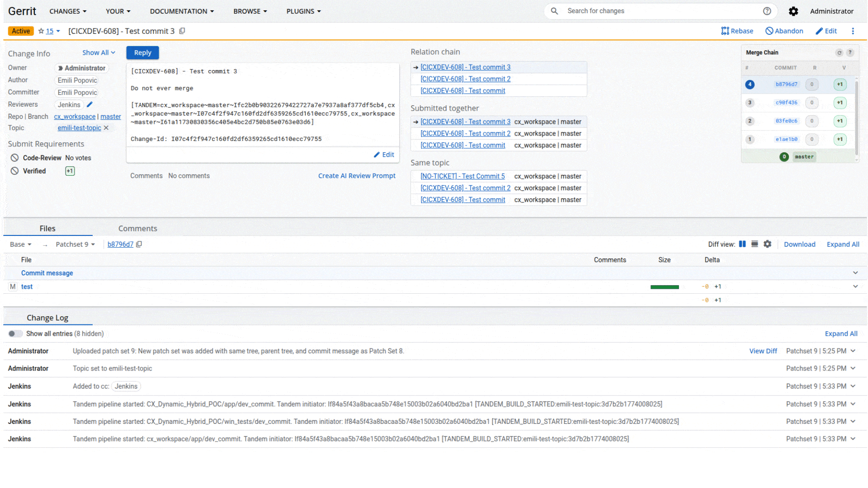Expand the Topic set log entry
Screen dimensions: 868x488
coord(853,368)
